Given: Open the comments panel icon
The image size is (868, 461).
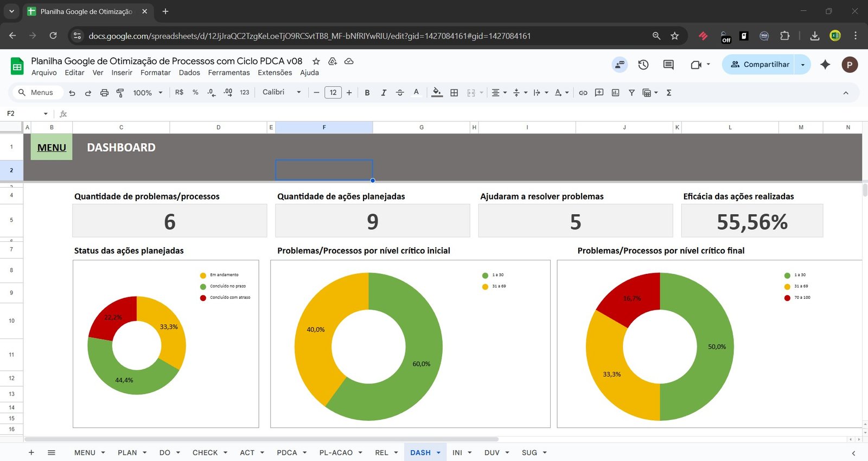Looking at the screenshot, I should click(668, 65).
